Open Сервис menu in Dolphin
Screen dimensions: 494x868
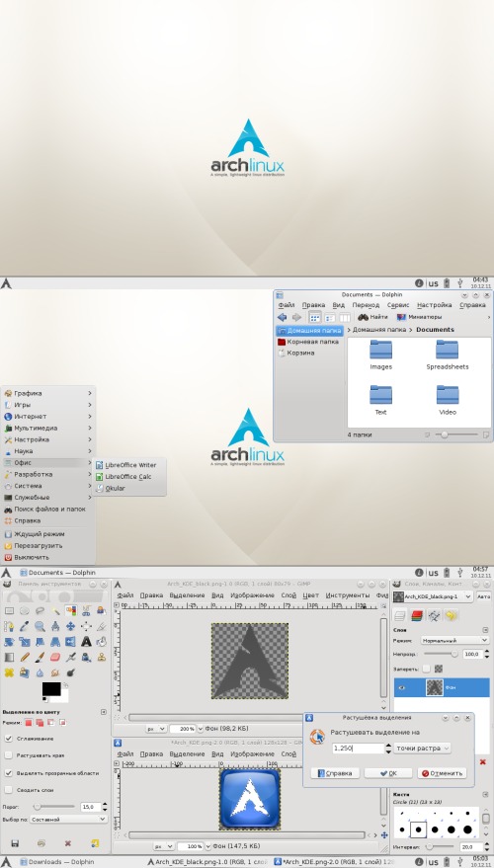pyautogui.click(x=397, y=305)
